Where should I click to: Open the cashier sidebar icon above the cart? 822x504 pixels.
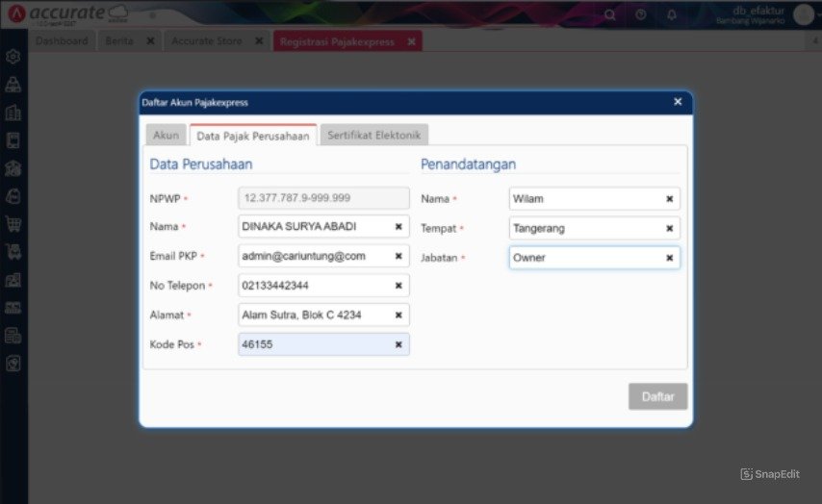pyautogui.click(x=13, y=196)
